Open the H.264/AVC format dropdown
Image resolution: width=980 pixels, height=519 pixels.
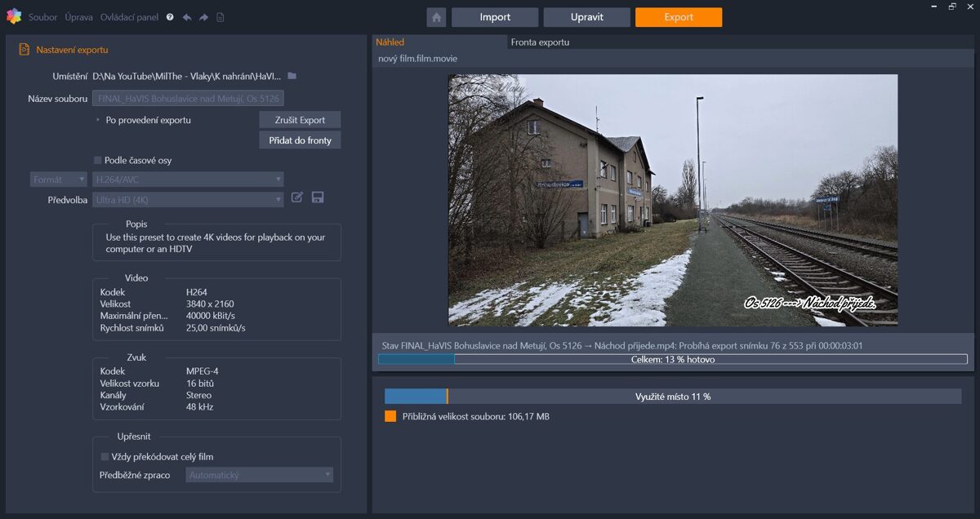tap(188, 179)
